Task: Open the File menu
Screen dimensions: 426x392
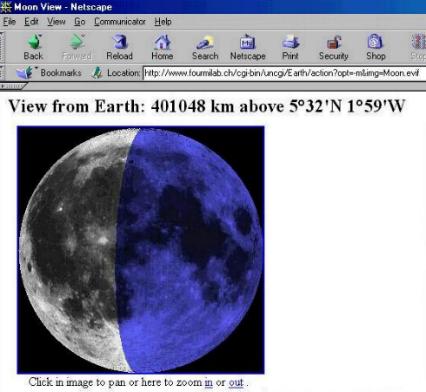Action: pos(9,22)
